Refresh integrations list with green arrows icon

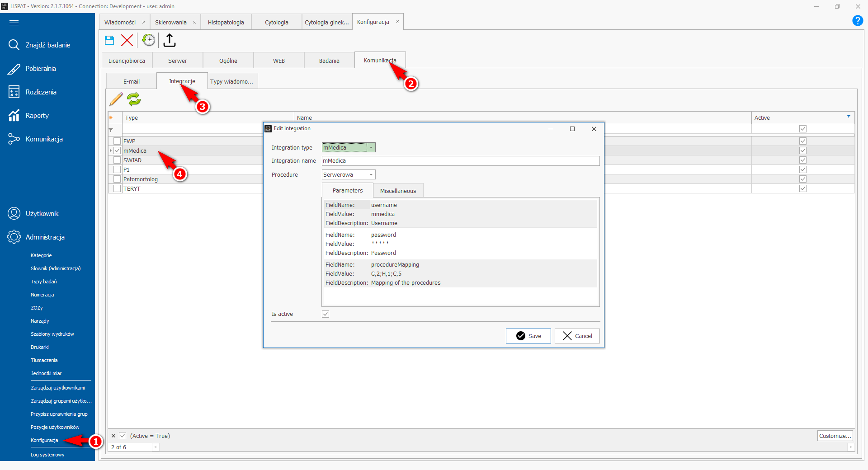pyautogui.click(x=134, y=99)
